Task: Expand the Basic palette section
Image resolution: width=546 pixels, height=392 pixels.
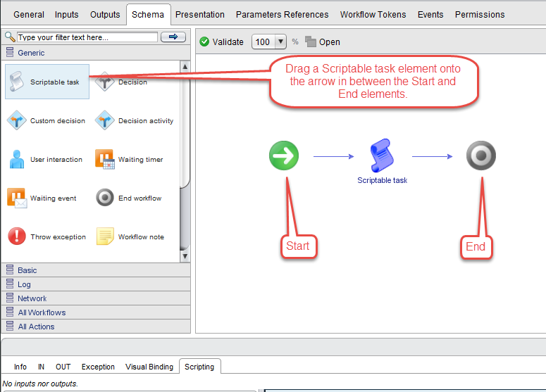Action: [x=27, y=270]
